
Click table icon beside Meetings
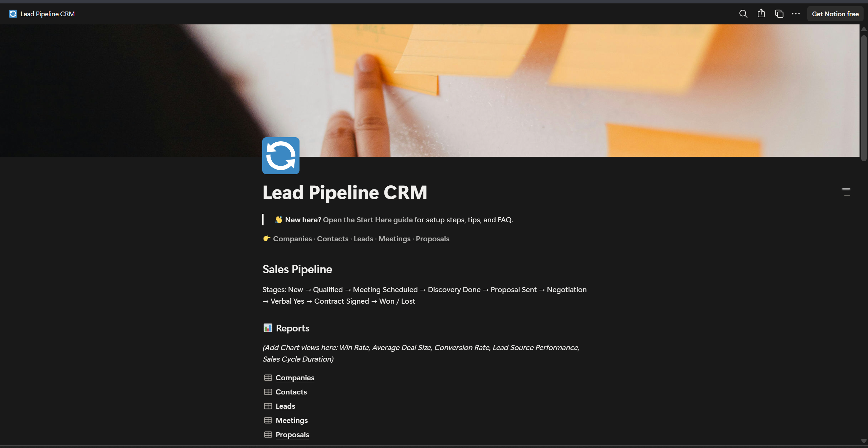coord(268,420)
